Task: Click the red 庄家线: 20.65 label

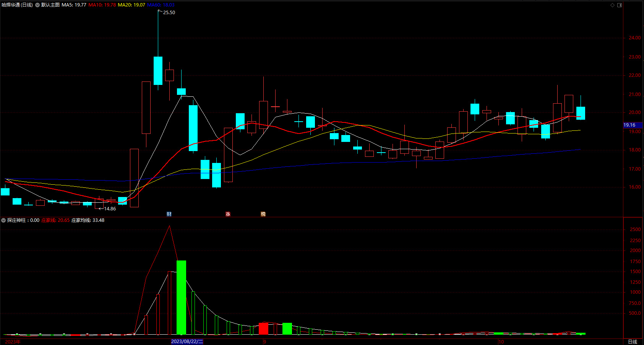Action: (55, 220)
